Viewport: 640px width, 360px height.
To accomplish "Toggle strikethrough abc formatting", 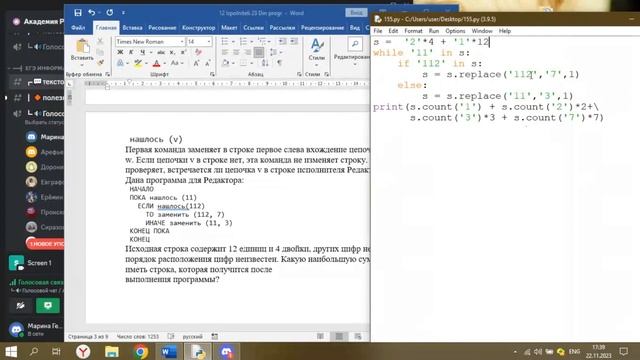I will (161, 52).
